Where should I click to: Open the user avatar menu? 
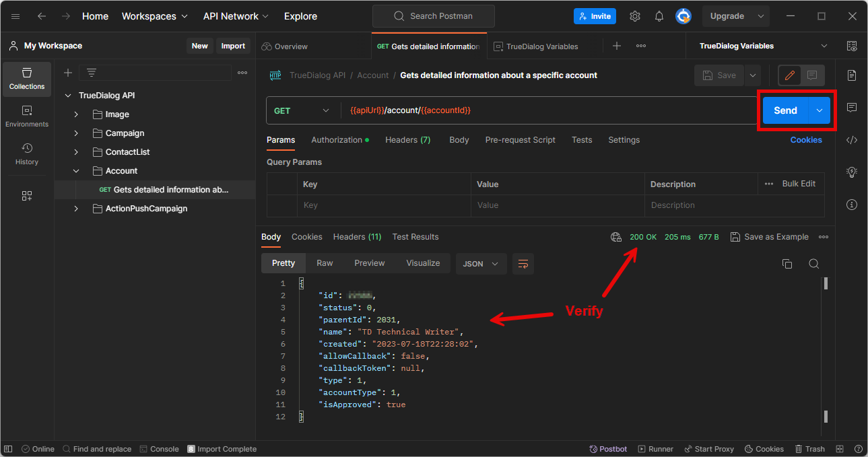point(683,16)
